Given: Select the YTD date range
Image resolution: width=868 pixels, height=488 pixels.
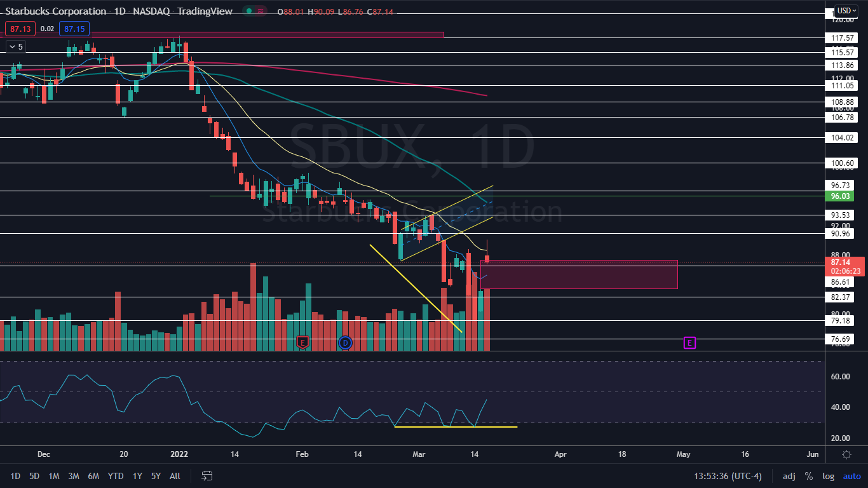Looking at the screenshot, I should 116,476.
